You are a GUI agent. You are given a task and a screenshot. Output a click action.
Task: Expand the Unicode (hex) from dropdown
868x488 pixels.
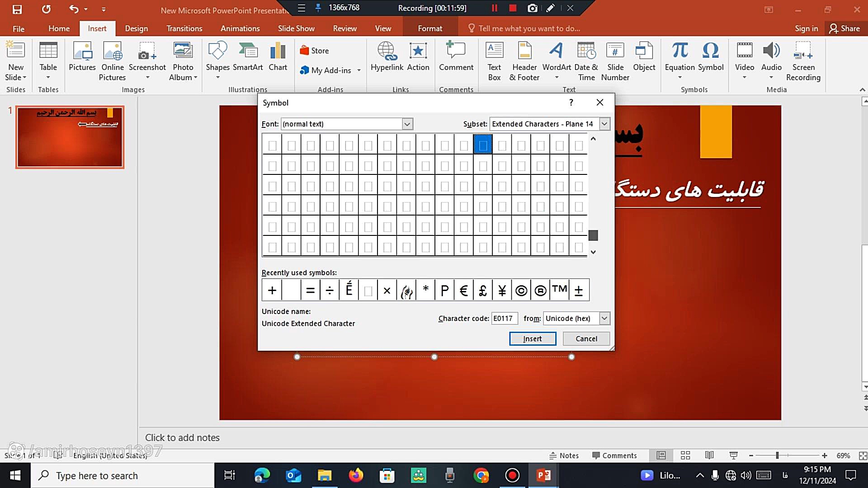pyautogui.click(x=604, y=318)
